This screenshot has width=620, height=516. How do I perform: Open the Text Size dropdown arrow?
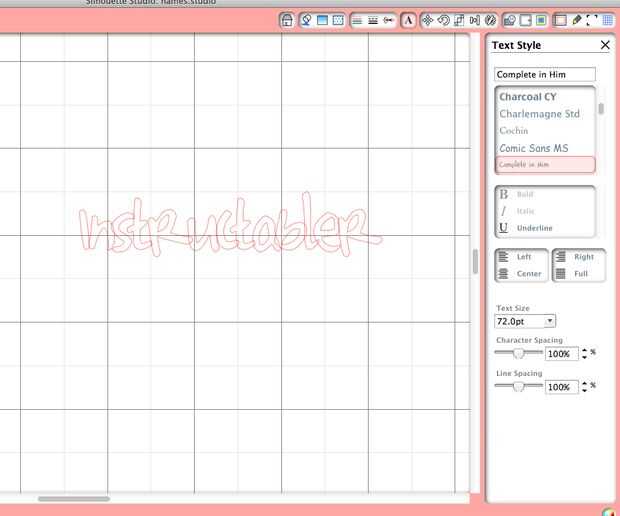click(x=550, y=321)
